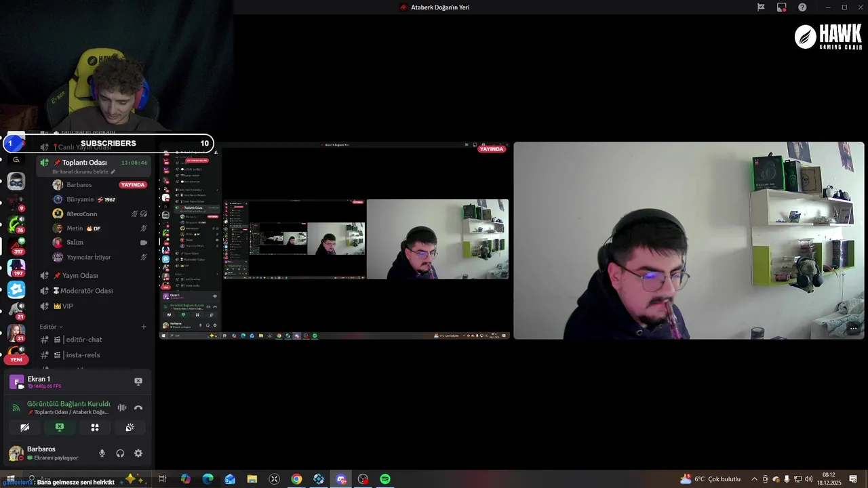The width and height of the screenshot is (868, 488).
Task: Click the connection signal bars icon
Action: pyautogui.click(x=16, y=408)
